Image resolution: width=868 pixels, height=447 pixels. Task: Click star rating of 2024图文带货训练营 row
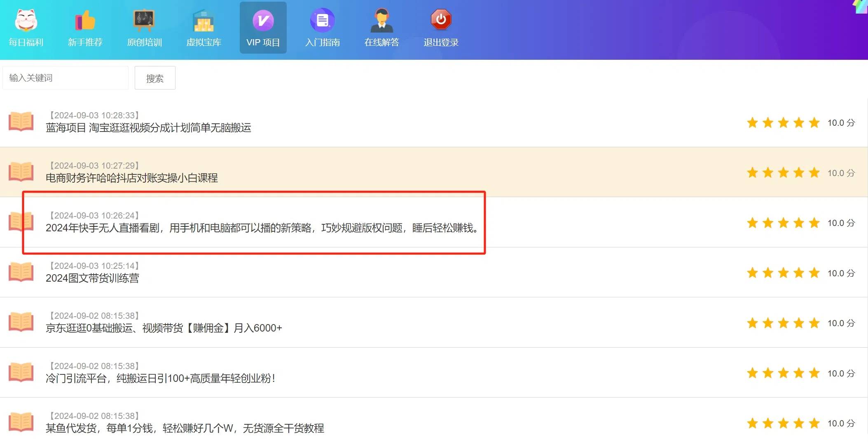(x=783, y=273)
